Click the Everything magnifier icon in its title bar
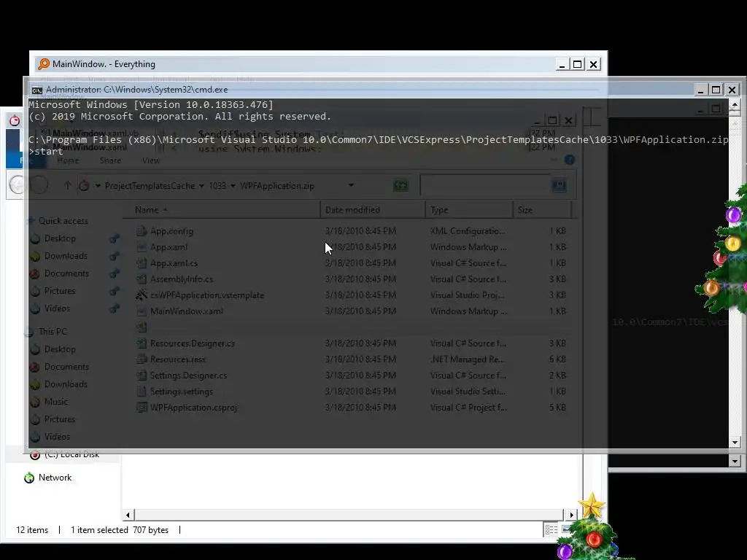The width and height of the screenshot is (747, 560). tap(44, 64)
